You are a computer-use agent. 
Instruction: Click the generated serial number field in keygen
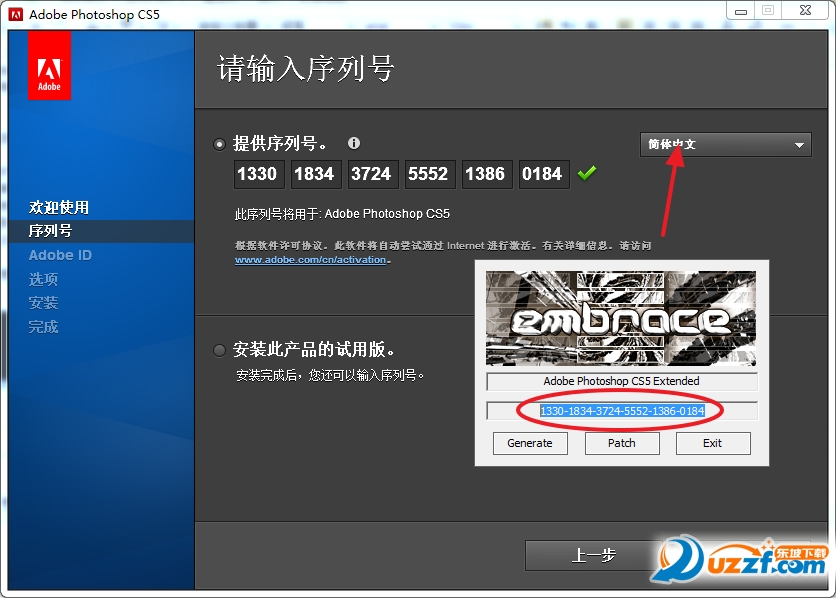tap(622, 411)
